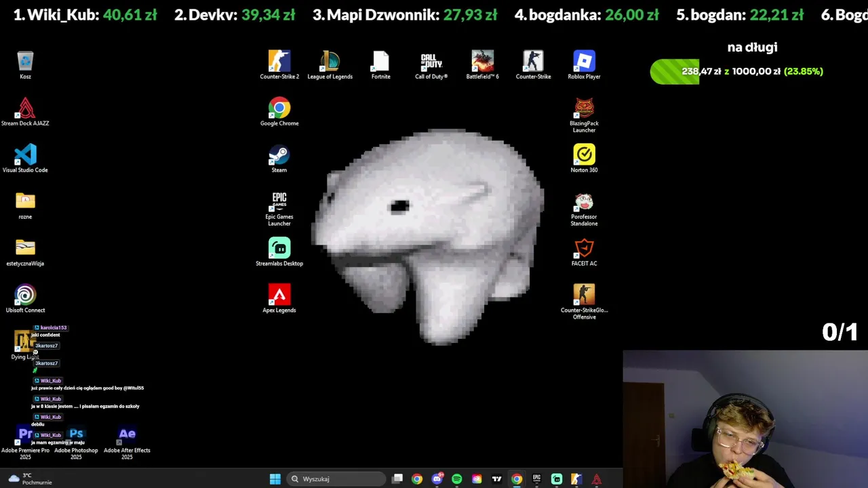The image size is (868, 488).
Task: Open the Windows Start menu
Action: point(275,479)
